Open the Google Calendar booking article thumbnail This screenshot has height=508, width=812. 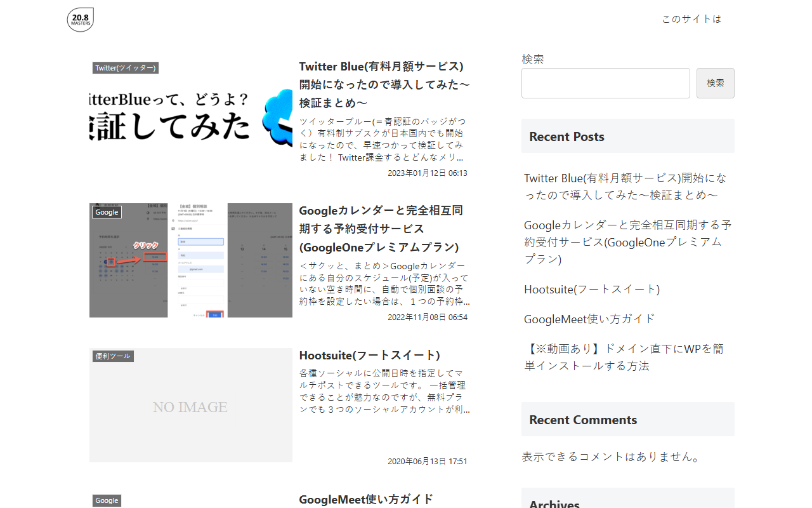pyautogui.click(x=191, y=260)
